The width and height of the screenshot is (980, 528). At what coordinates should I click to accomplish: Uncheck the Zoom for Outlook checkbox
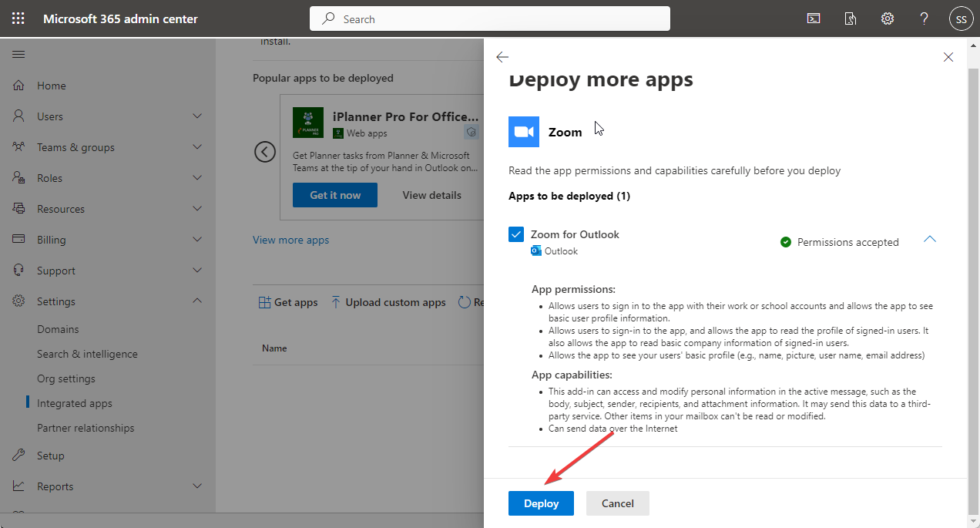coord(516,234)
